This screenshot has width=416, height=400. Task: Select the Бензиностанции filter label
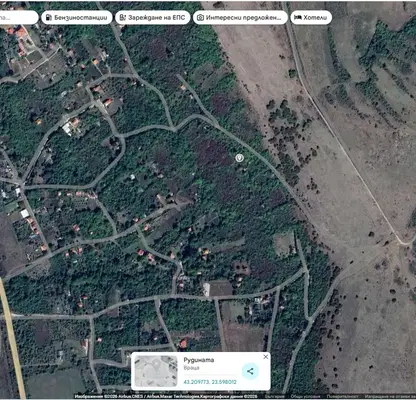[x=81, y=17]
